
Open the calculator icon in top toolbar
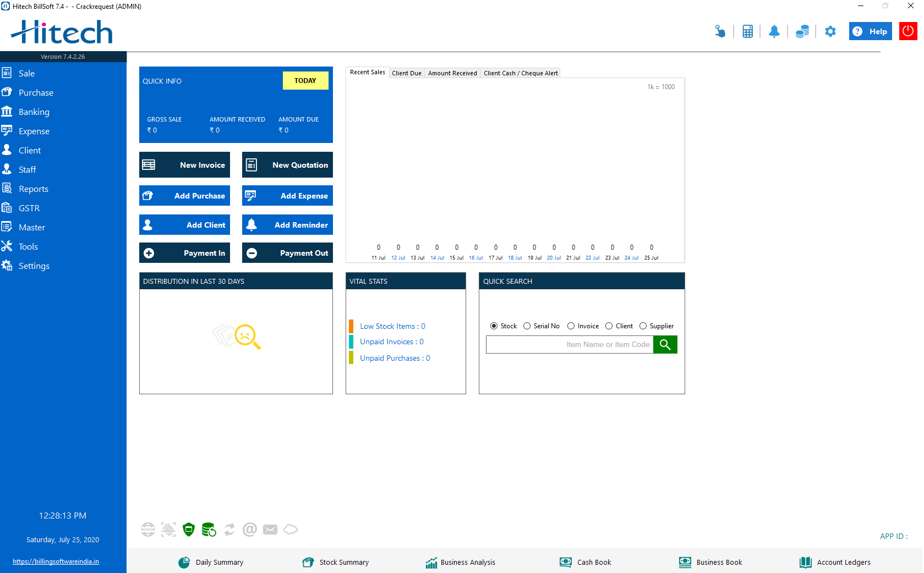(x=747, y=31)
